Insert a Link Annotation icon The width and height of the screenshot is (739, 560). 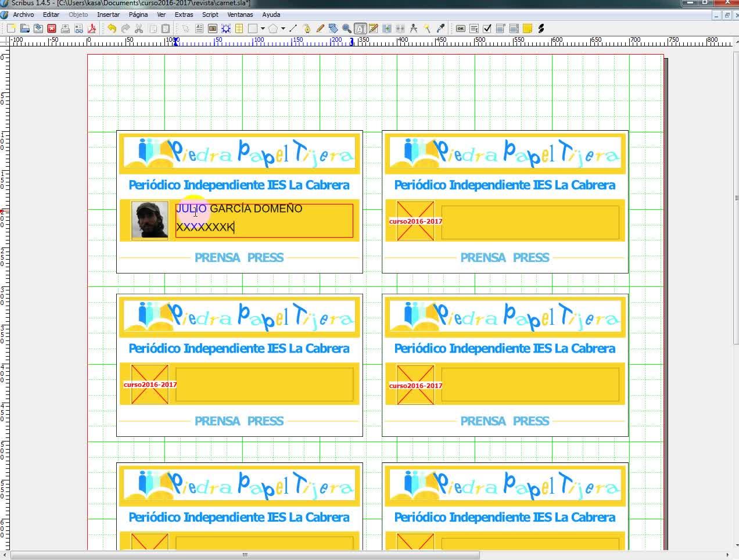541,28
